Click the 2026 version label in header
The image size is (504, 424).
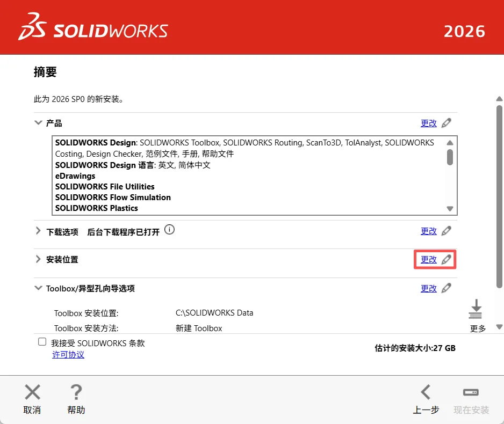pyautogui.click(x=464, y=32)
